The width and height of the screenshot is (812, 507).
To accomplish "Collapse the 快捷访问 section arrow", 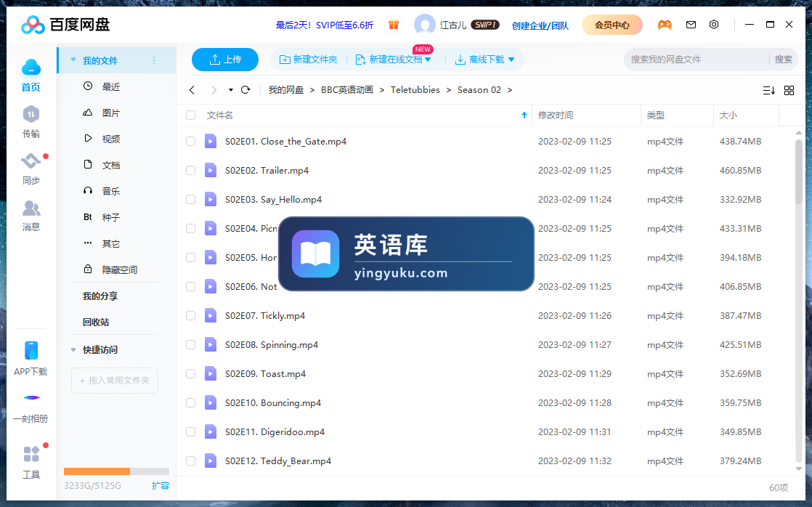I will click(73, 350).
